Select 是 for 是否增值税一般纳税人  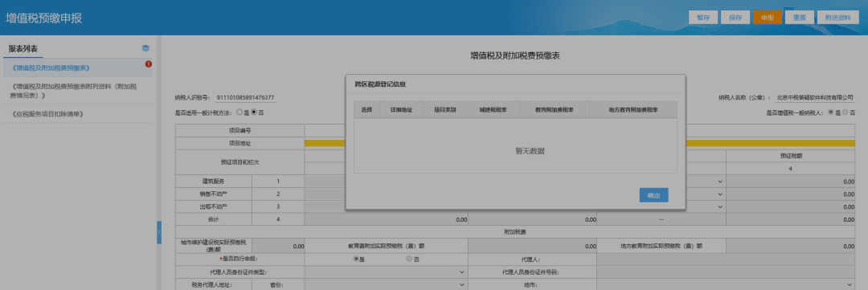(x=830, y=112)
